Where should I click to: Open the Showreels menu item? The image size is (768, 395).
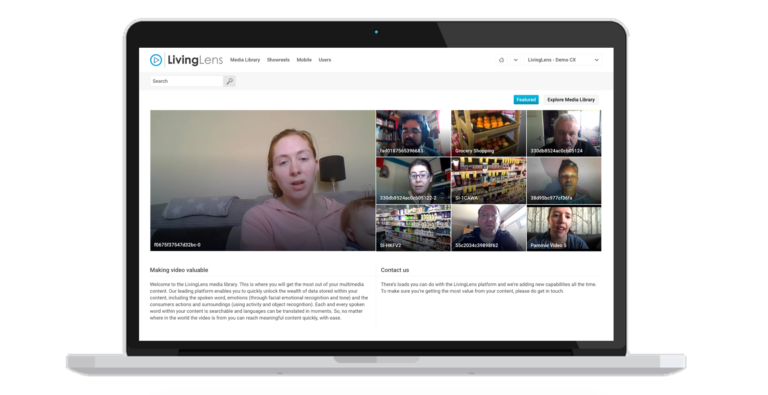(x=278, y=60)
